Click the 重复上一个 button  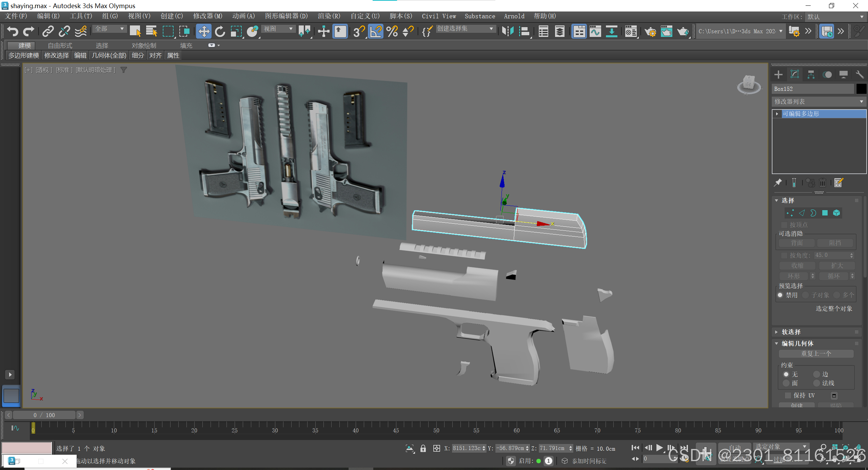tap(816, 353)
